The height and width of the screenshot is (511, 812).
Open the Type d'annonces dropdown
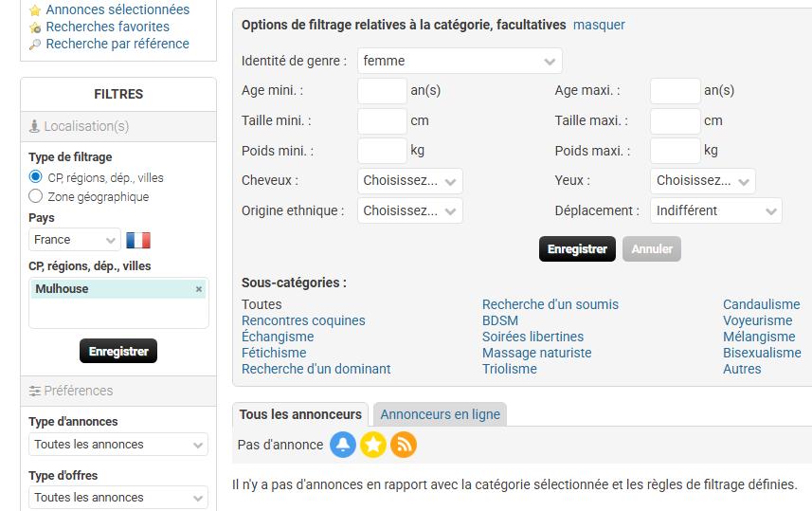coord(118,445)
